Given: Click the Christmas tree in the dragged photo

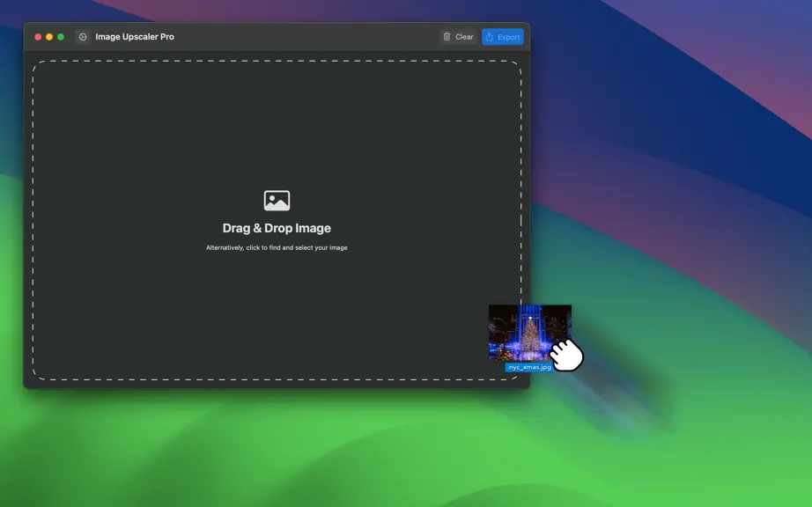Looking at the screenshot, I should point(529,334).
